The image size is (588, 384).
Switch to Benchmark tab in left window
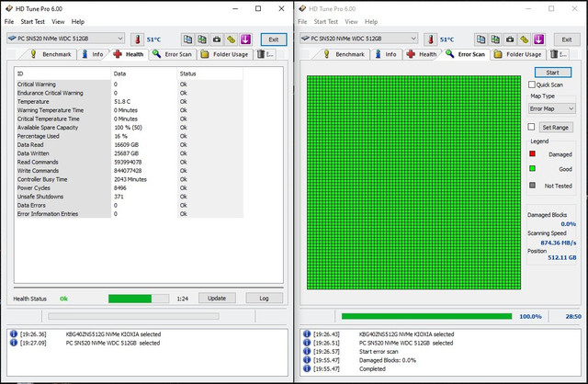51,54
